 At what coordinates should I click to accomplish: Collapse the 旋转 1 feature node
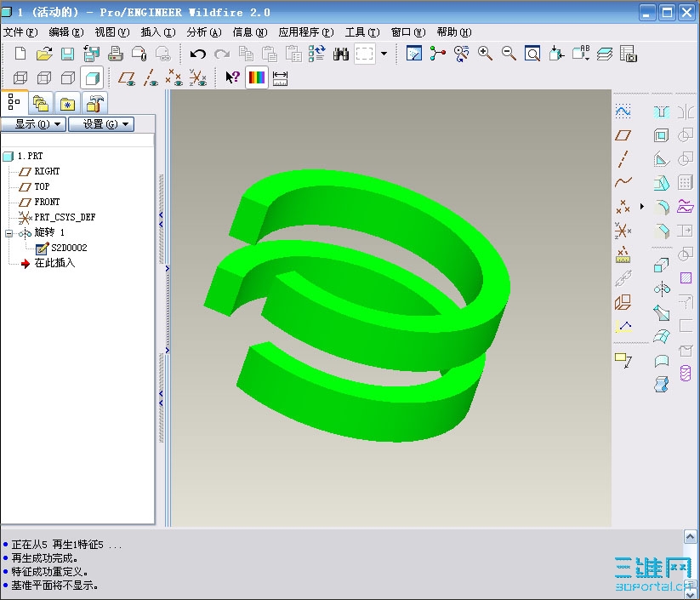point(9,232)
